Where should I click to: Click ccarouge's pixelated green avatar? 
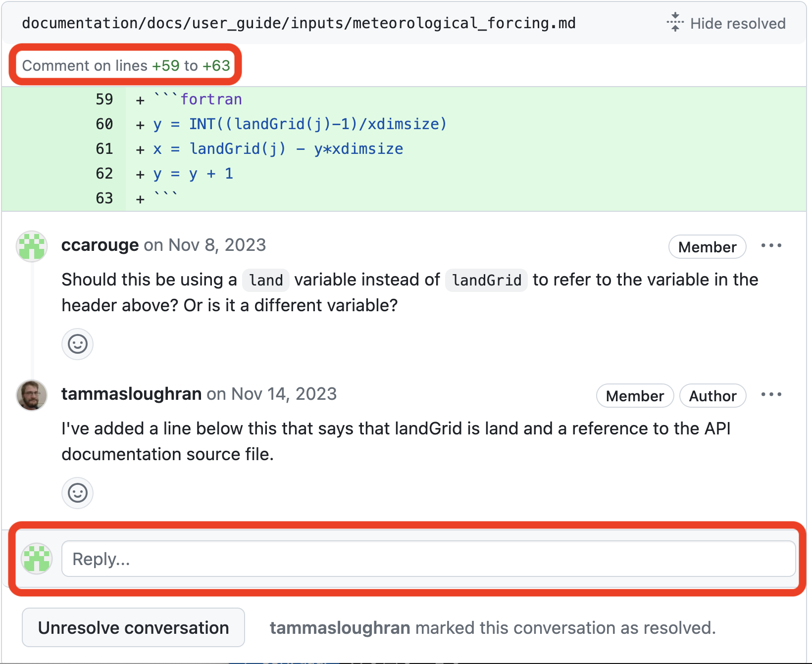point(32,246)
